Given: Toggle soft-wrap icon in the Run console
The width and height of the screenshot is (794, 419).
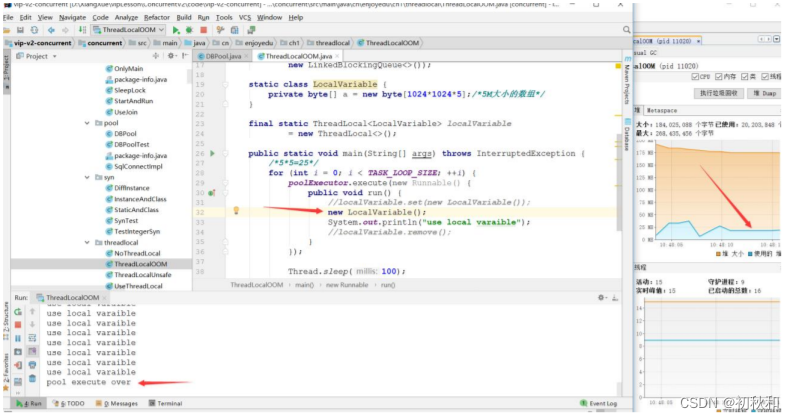Looking at the screenshot, I should [x=32, y=338].
